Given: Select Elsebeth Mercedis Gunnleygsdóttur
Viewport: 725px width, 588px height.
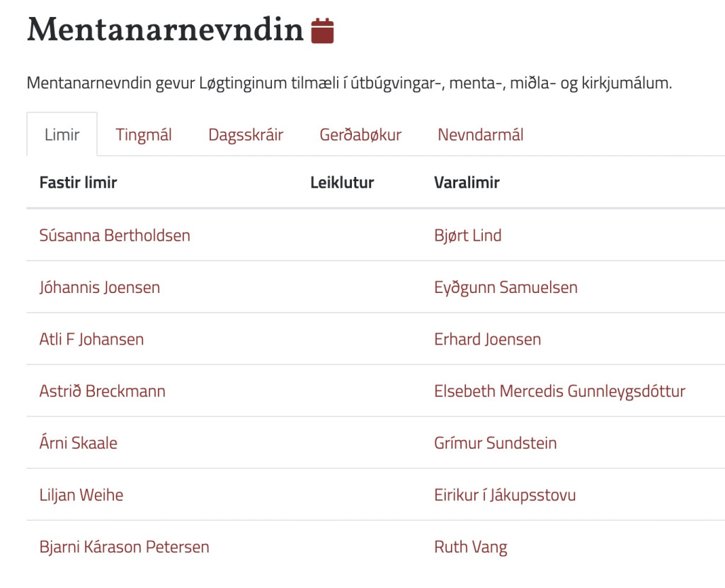Looking at the screenshot, I should (x=559, y=391).
